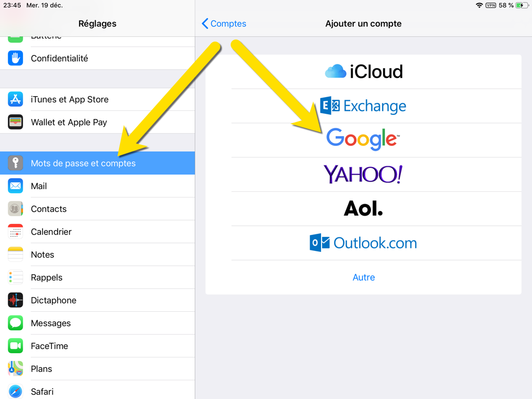Viewport: 532px width, 399px height.
Task: Tap the Safari compass icon
Action: click(x=16, y=391)
